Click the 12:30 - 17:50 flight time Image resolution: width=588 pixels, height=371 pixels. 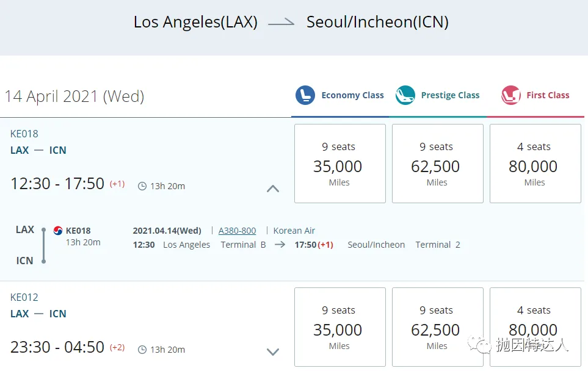(57, 184)
